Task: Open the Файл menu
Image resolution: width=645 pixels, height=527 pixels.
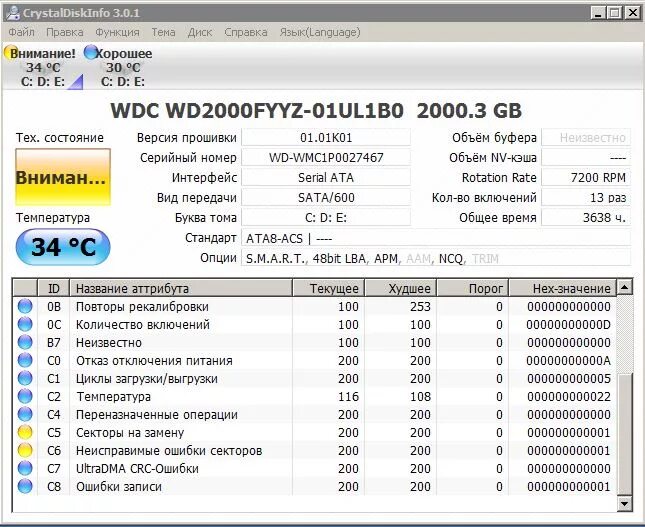Action: pos(21,32)
